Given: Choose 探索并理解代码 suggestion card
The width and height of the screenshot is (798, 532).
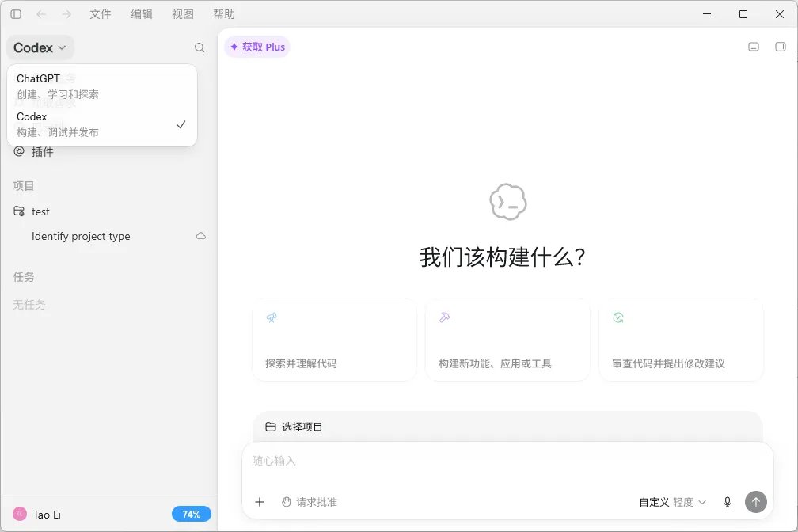Looking at the screenshot, I should [334, 340].
